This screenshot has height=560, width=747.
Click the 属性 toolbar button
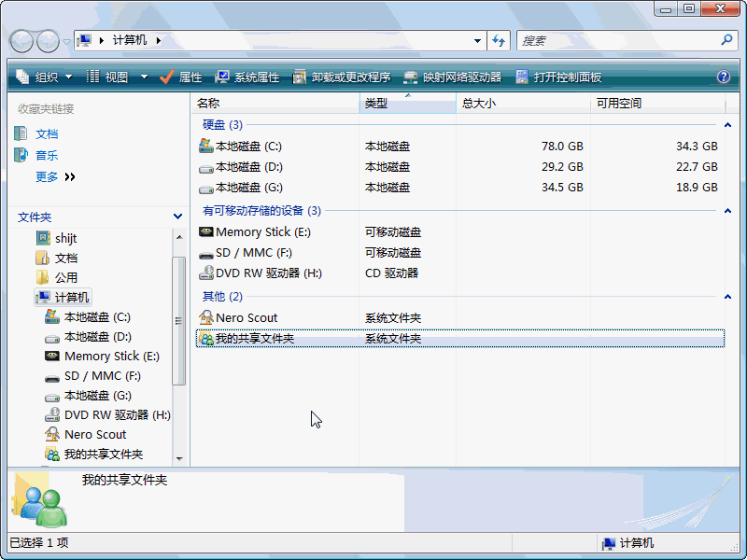point(180,77)
